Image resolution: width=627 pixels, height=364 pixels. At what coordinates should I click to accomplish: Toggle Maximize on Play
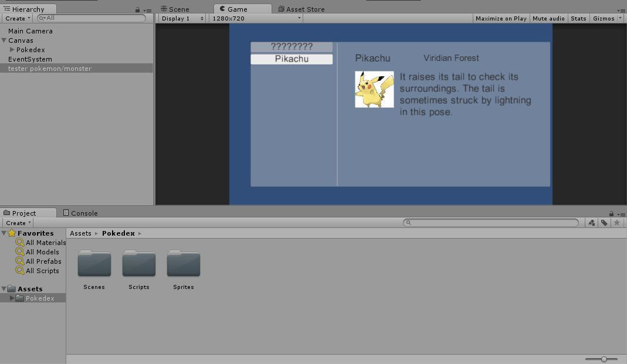pyautogui.click(x=501, y=18)
